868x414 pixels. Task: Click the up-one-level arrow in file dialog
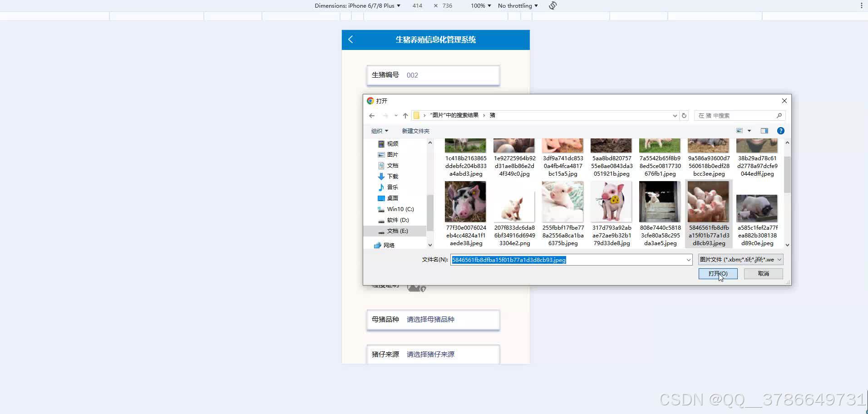point(404,115)
